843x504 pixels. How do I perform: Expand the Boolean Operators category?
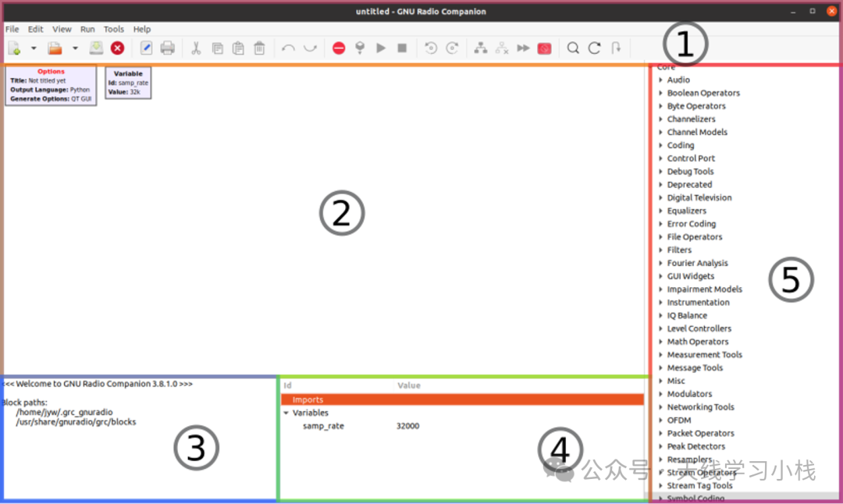point(661,93)
